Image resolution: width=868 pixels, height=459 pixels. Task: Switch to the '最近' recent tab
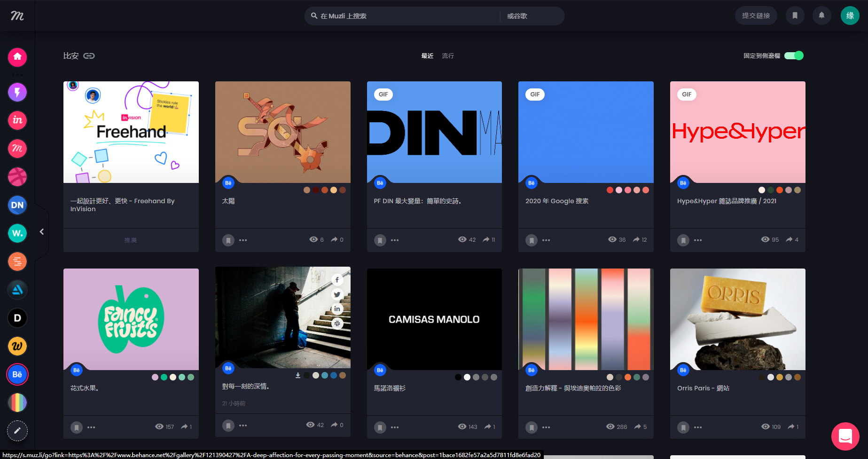[x=427, y=56]
